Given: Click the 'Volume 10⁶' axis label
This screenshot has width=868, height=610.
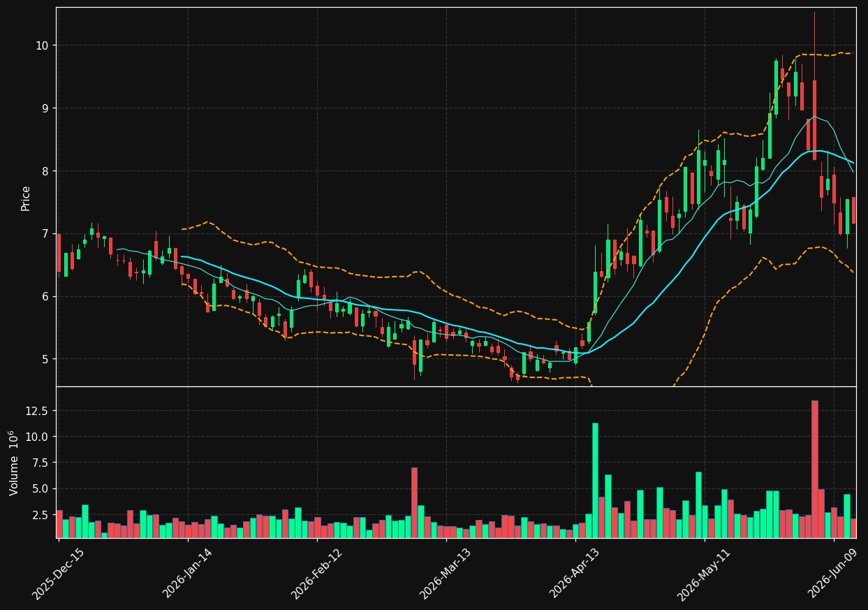Looking at the screenshot, I should (x=13, y=463).
